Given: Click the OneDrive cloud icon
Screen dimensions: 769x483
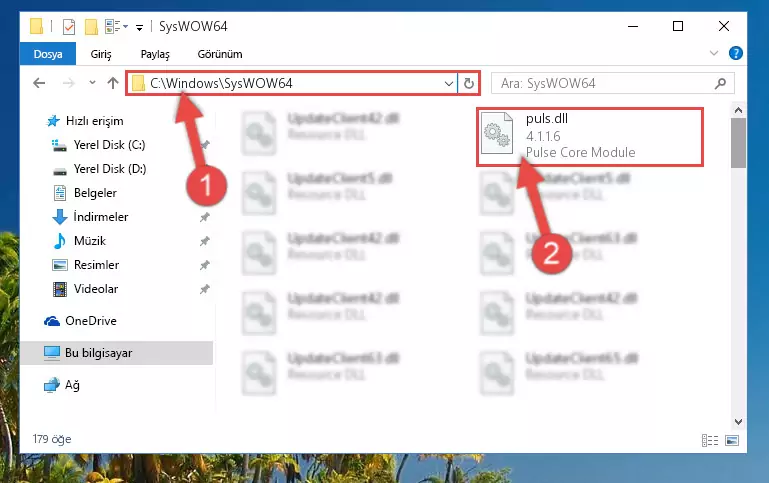Looking at the screenshot, I should coord(52,321).
